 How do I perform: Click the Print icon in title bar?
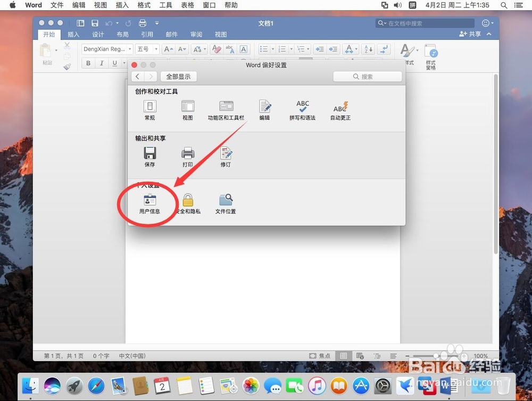143,23
